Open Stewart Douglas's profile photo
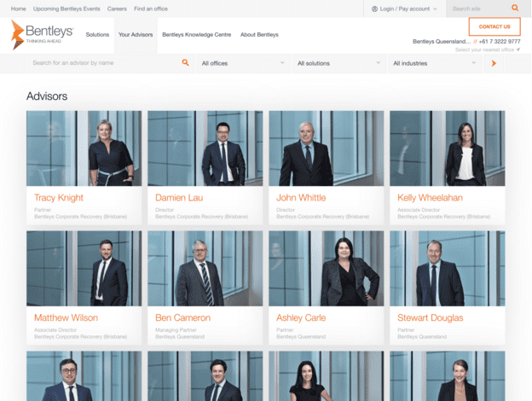Screen dimensions: 532x401 [448, 268]
